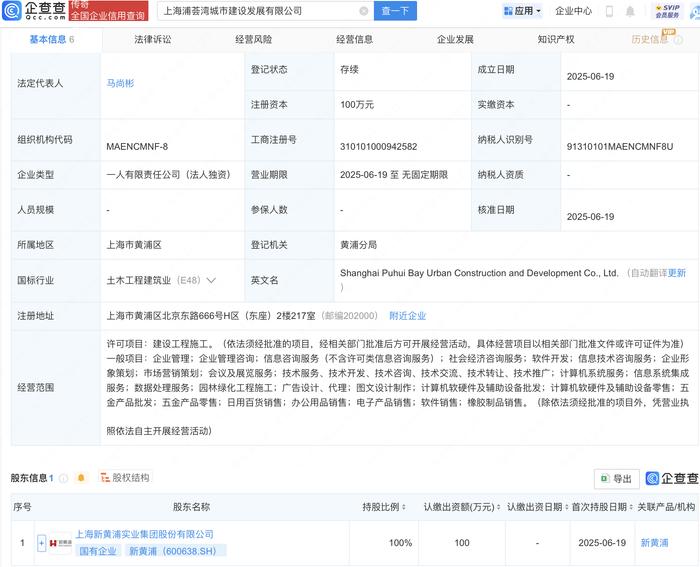Viewport: 700px width, 567px height.
Task: Open 附近企业 link beside address
Action: (408, 316)
